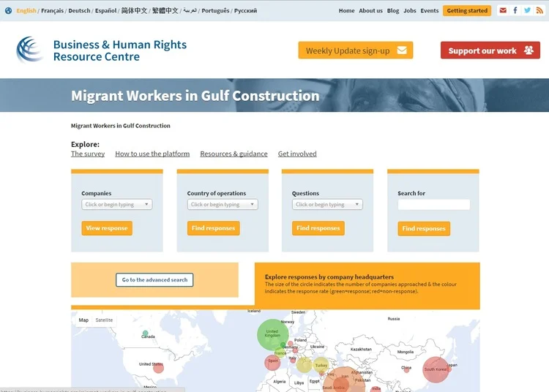
Task: Open The survey link
Action: [88, 154]
